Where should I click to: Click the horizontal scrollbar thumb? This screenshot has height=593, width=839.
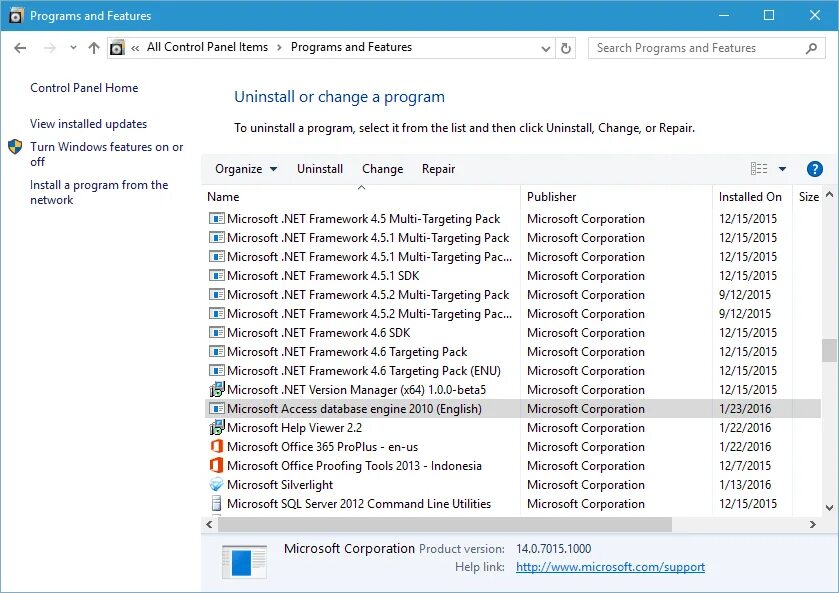445,524
